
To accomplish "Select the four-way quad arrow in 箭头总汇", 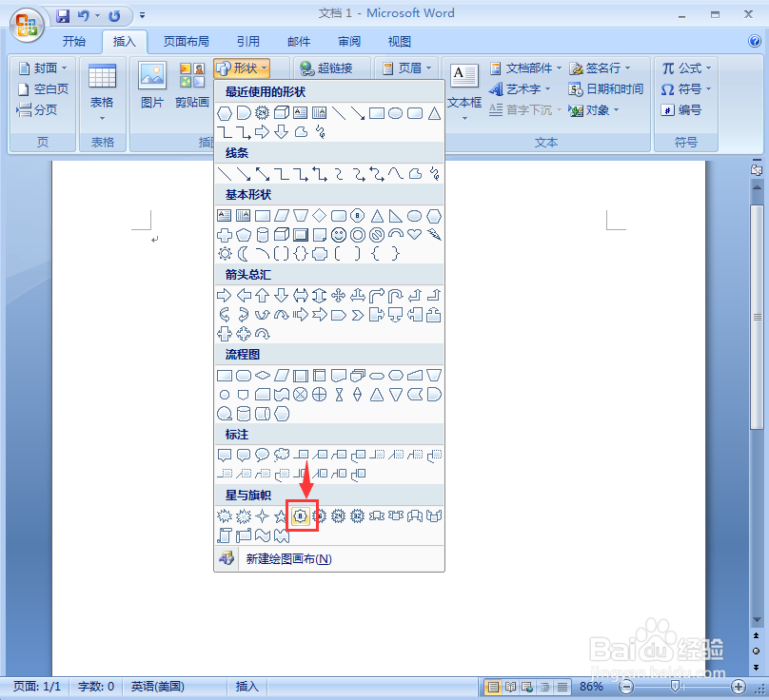I will coord(339,295).
